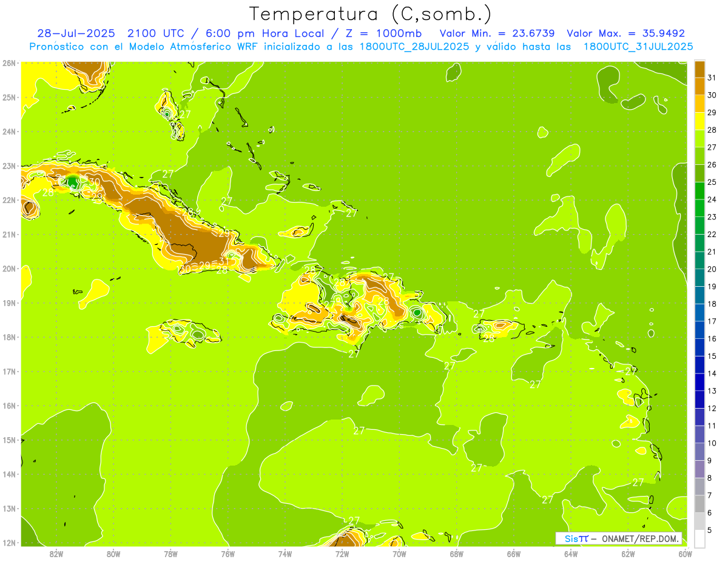Click the "19N" latitude label
Screen dimensions: 728x562
(9, 303)
